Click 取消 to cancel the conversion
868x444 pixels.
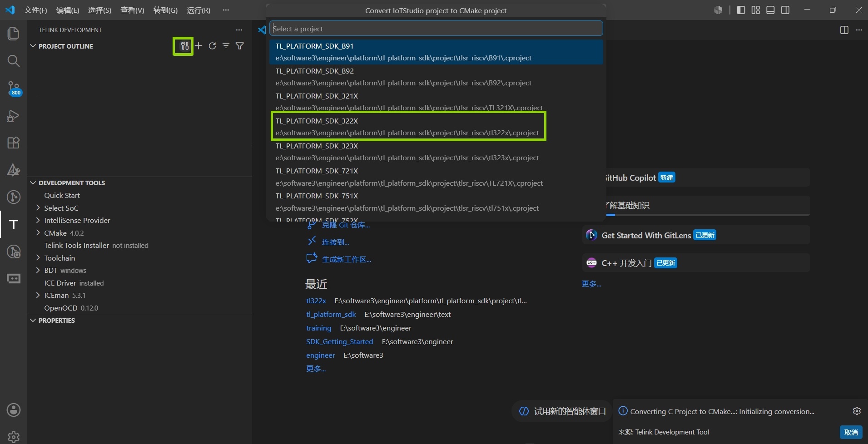point(851,432)
